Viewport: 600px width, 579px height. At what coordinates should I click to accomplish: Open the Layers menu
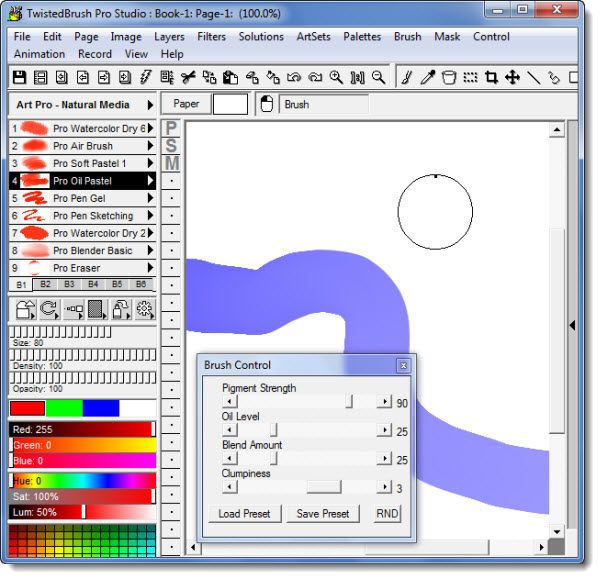coord(169,37)
